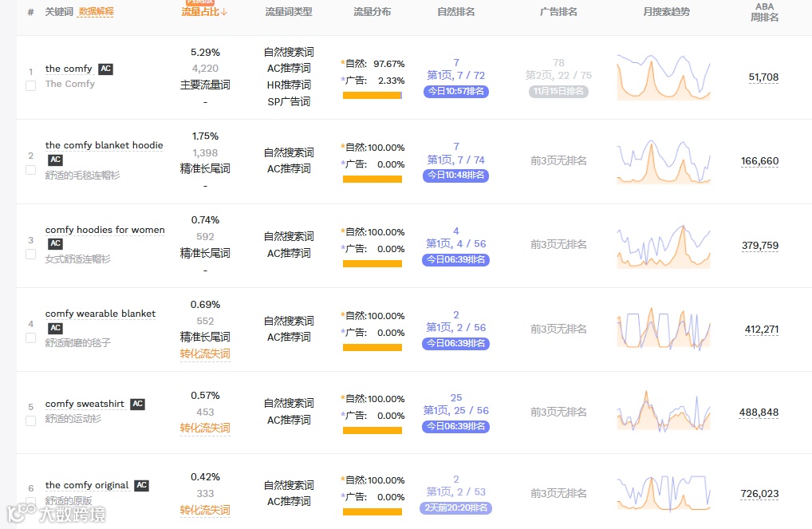The image size is (812, 529).
Task: Open search trend chart for 'the comfy'
Action: coord(664,77)
